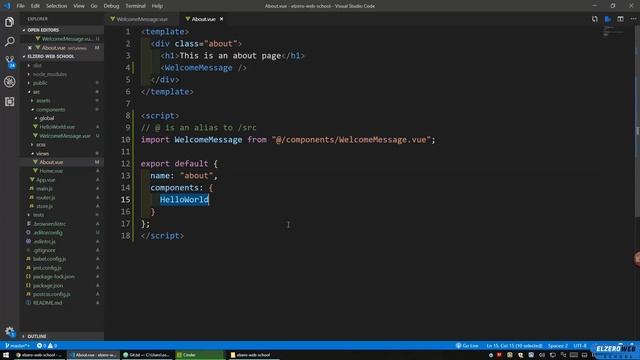
Task: Open the Debug menu
Action: pos(111,6)
